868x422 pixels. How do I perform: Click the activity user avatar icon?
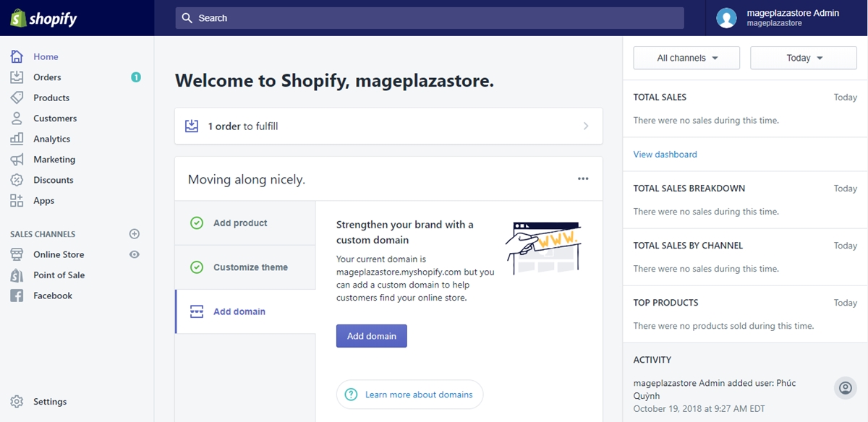point(845,388)
